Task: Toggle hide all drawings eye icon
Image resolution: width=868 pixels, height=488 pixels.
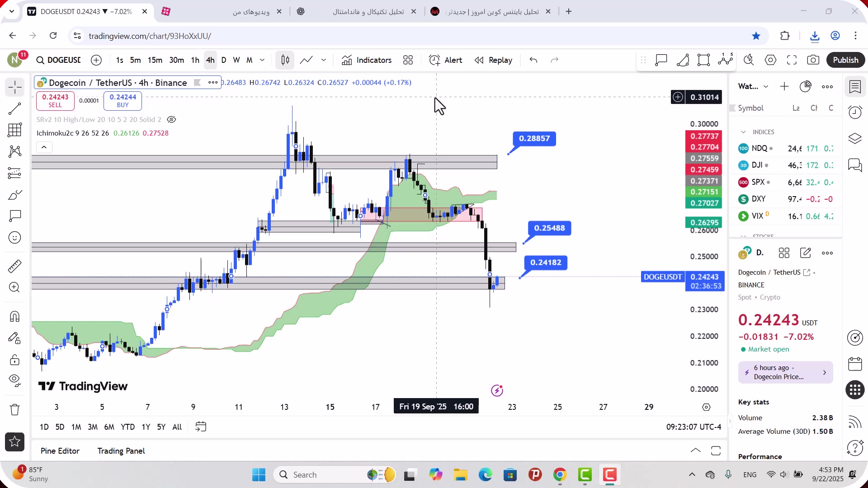Action: (15, 381)
